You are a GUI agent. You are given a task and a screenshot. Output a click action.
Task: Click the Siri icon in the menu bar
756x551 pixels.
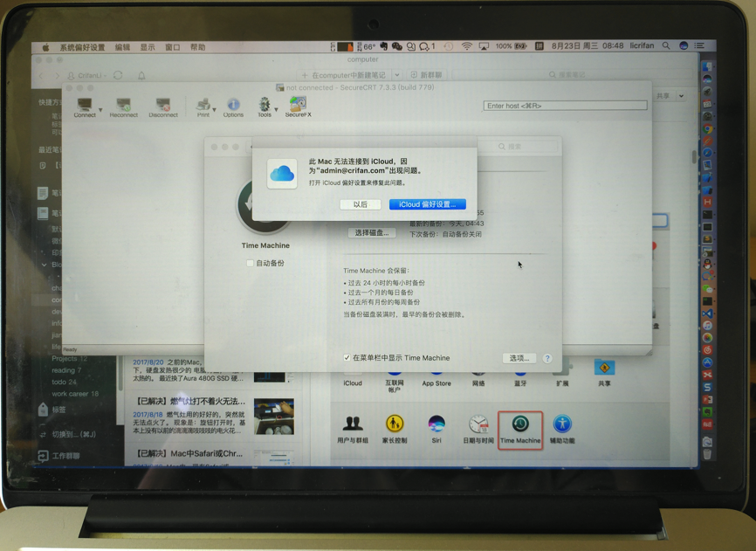(684, 45)
